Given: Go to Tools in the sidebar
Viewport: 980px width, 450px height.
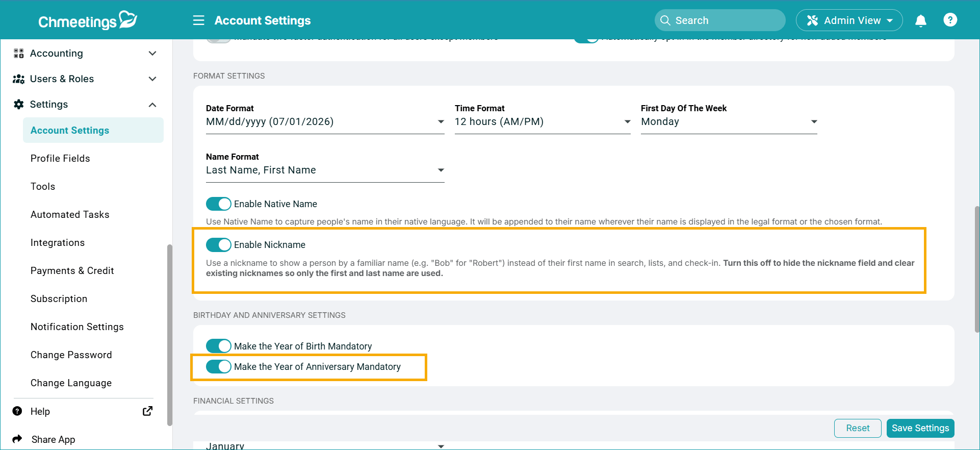Looking at the screenshot, I should tap(43, 186).
